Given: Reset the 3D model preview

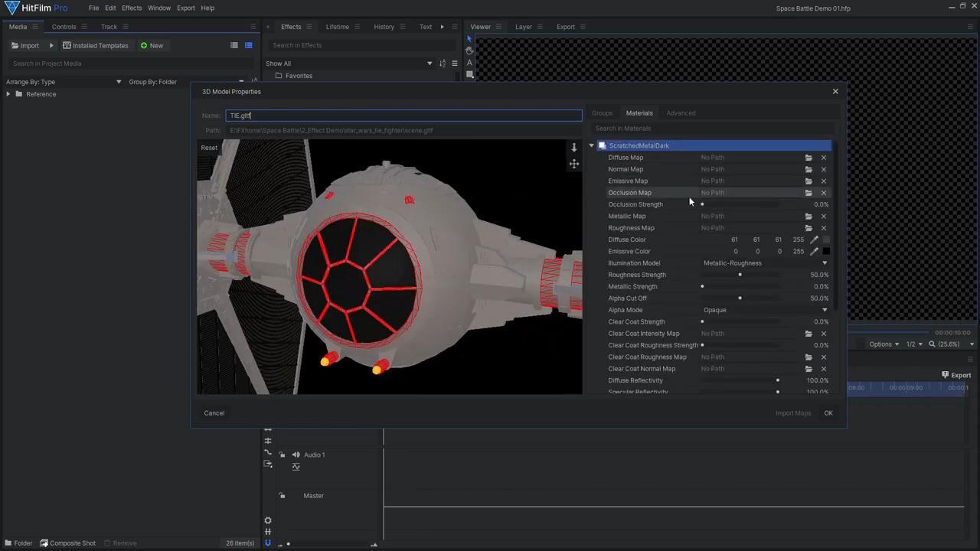Looking at the screenshot, I should point(209,148).
